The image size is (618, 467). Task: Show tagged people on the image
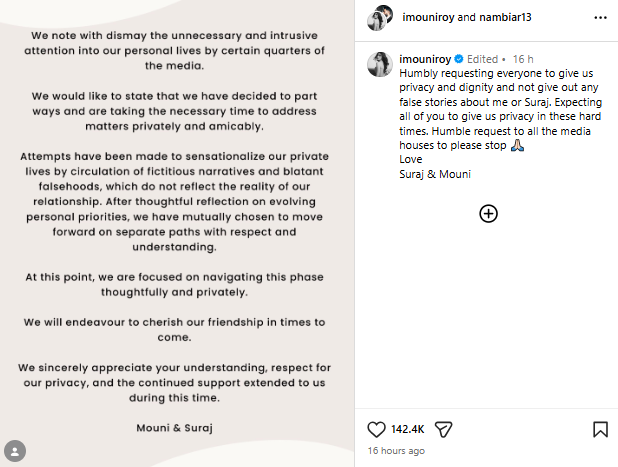coord(15,451)
